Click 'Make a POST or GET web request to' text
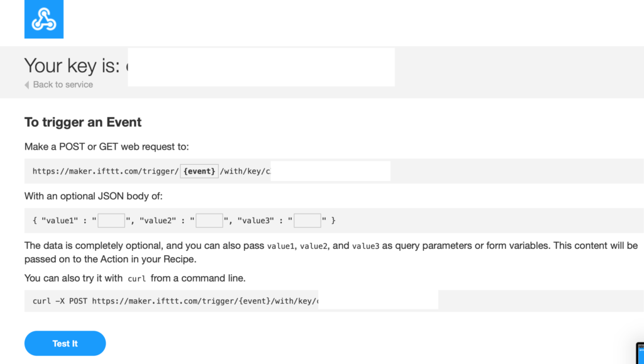 pos(107,147)
